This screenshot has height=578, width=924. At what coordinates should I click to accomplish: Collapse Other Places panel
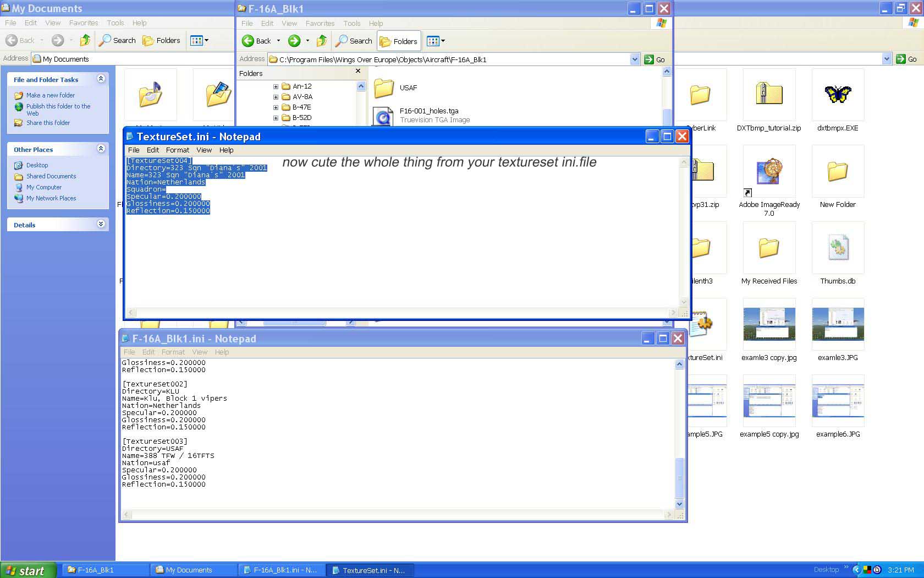coord(101,149)
